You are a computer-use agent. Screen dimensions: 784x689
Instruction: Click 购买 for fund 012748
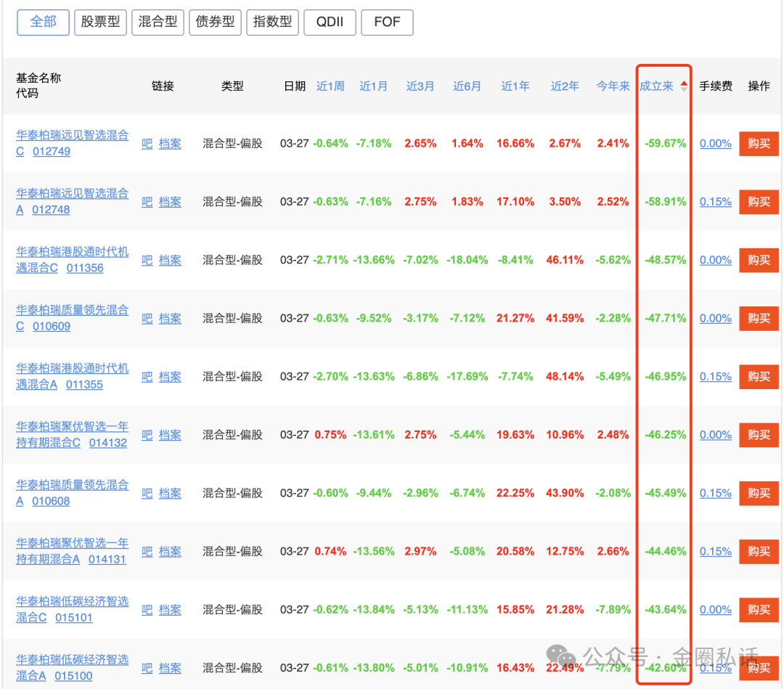coord(759,202)
